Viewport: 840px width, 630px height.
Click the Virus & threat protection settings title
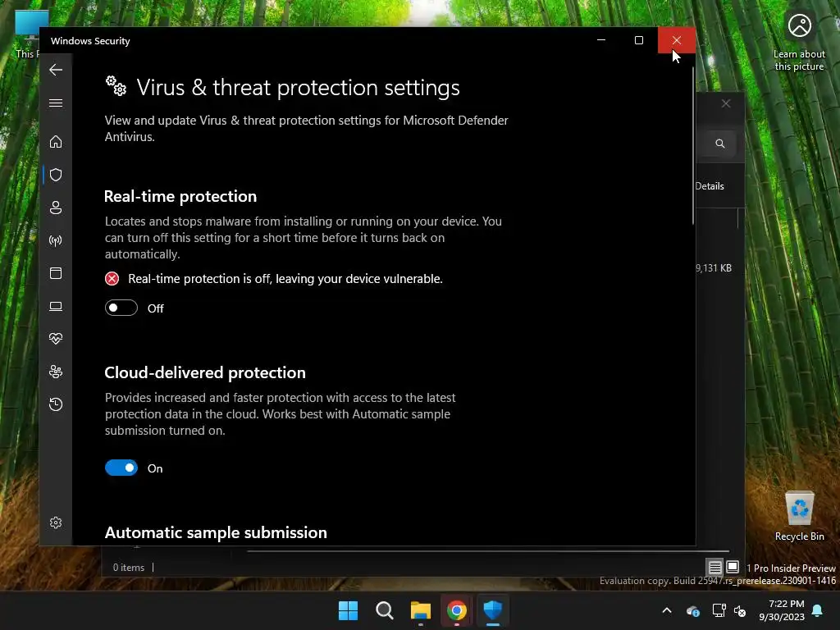[x=299, y=87]
